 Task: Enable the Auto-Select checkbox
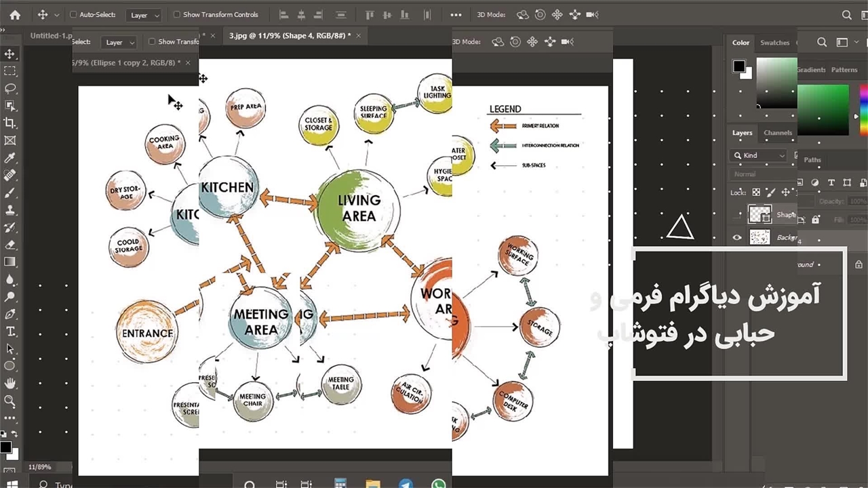click(74, 14)
